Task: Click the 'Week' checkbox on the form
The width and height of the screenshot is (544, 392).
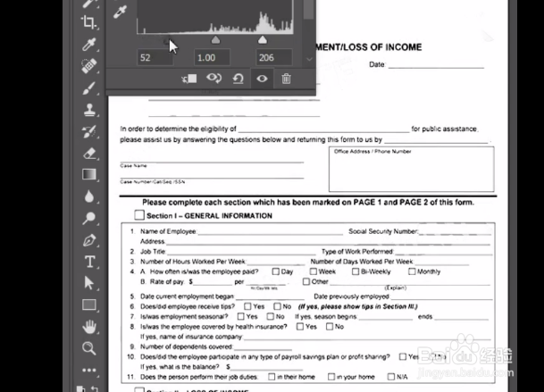Action: click(x=314, y=271)
